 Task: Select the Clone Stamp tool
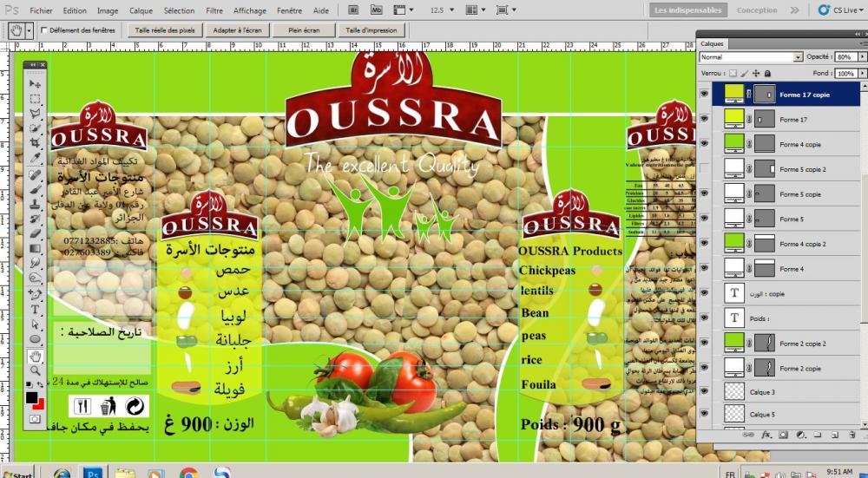[35, 204]
